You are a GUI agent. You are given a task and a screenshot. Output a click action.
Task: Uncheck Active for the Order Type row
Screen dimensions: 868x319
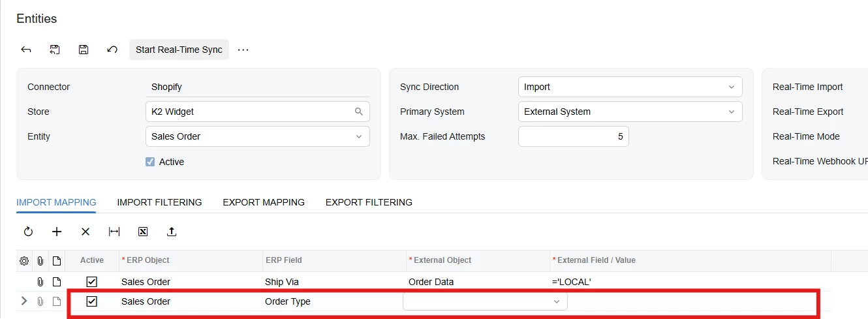[x=92, y=301]
